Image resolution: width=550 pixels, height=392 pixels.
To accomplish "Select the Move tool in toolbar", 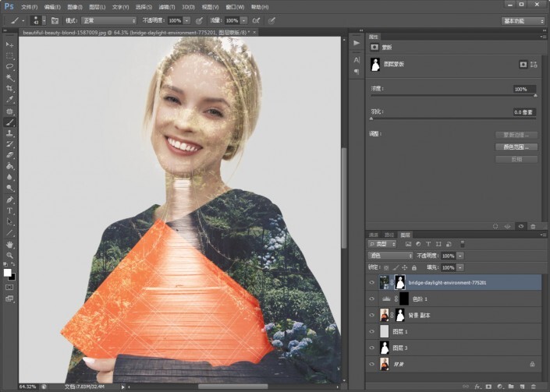I will click(10, 45).
